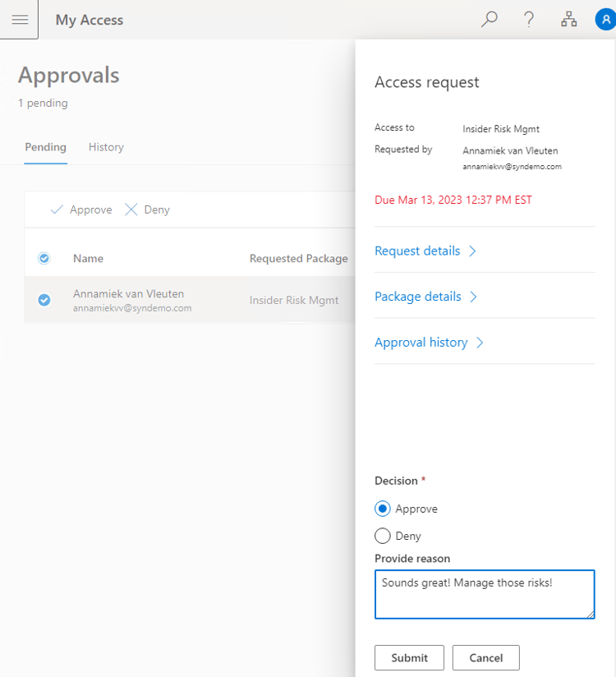Uncheck the select-all checkbox above Name column
The height and width of the screenshot is (677, 616).
tap(44, 258)
